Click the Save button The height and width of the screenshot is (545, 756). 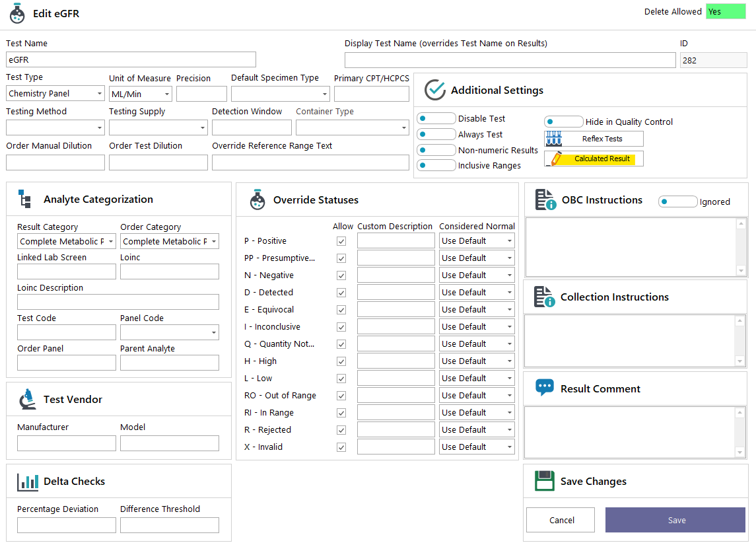(675, 520)
